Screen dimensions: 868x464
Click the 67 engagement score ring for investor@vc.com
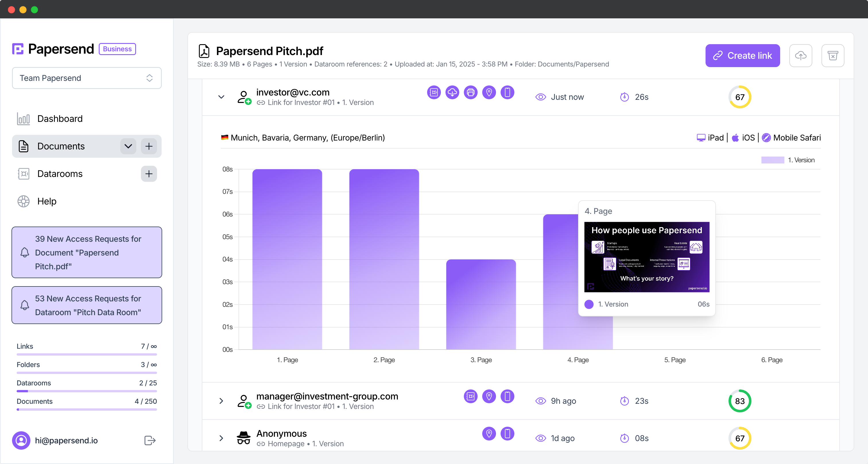tap(740, 97)
